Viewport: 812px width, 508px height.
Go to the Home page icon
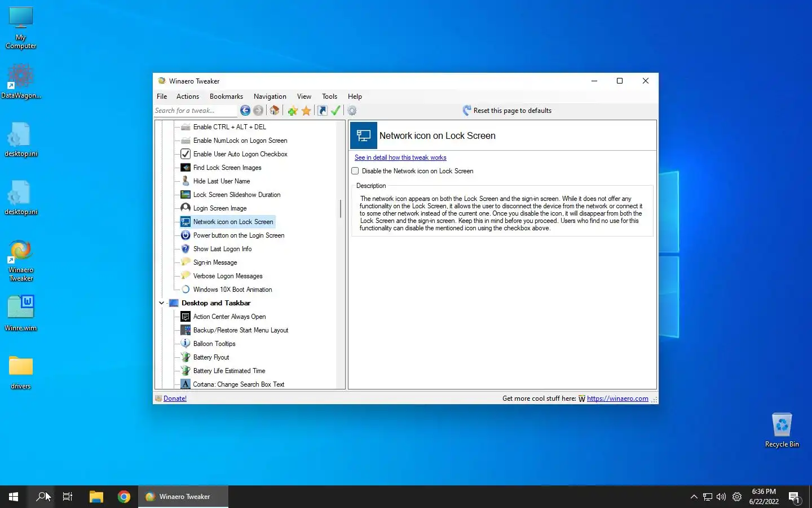275,111
